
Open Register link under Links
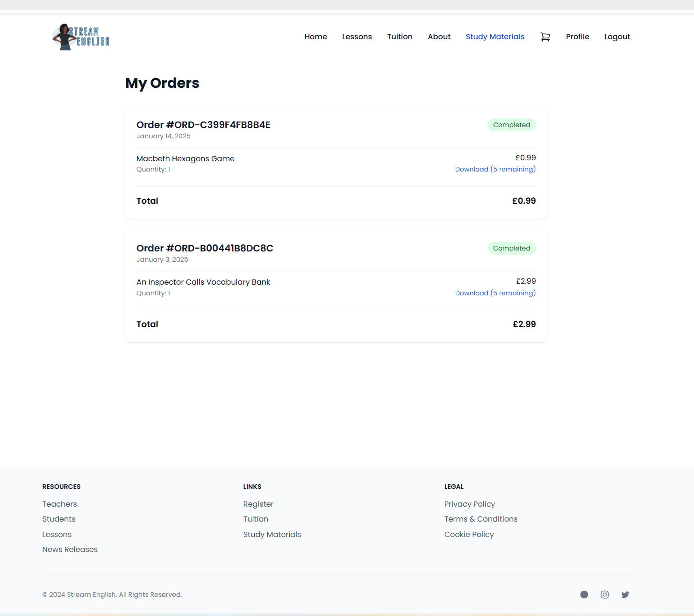tap(258, 504)
